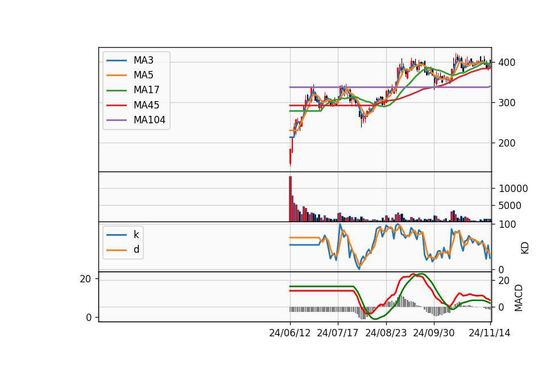The width and height of the screenshot is (546, 392).
Task: Click the MA104 legend label
Action: (150, 120)
